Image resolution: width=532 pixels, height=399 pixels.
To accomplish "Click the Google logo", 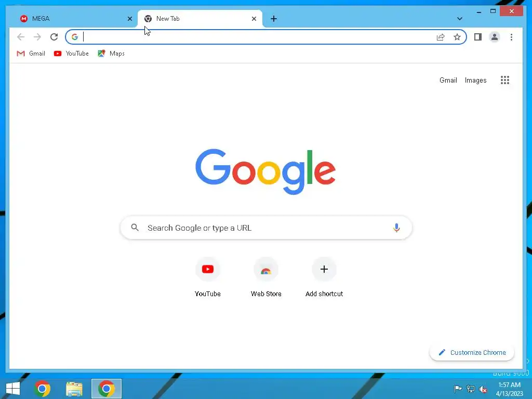I will (265, 171).
